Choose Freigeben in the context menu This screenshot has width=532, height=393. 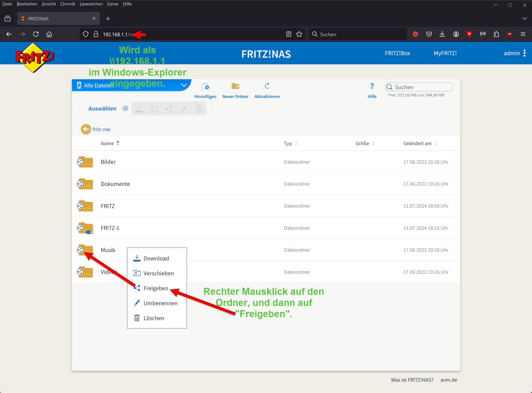tap(157, 288)
